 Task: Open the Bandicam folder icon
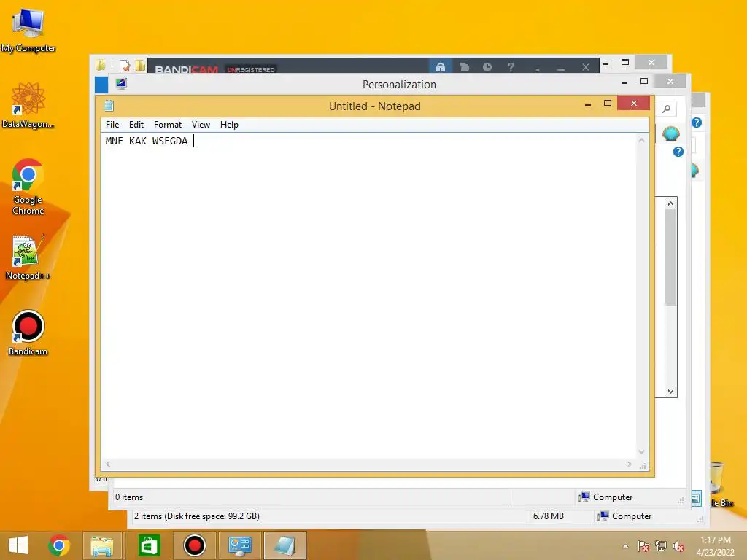click(464, 67)
